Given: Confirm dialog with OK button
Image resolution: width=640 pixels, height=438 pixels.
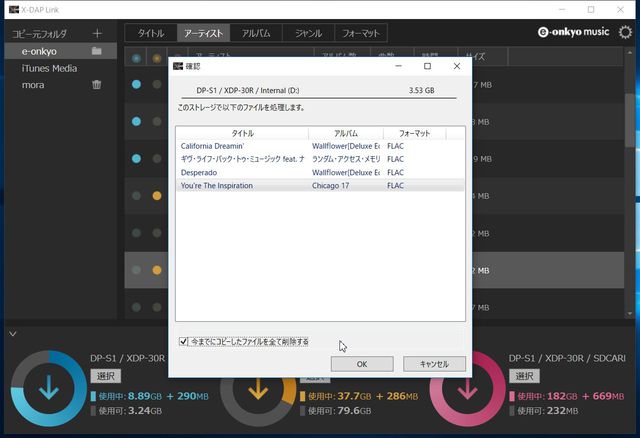Looking at the screenshot, I should click(362, 364).
